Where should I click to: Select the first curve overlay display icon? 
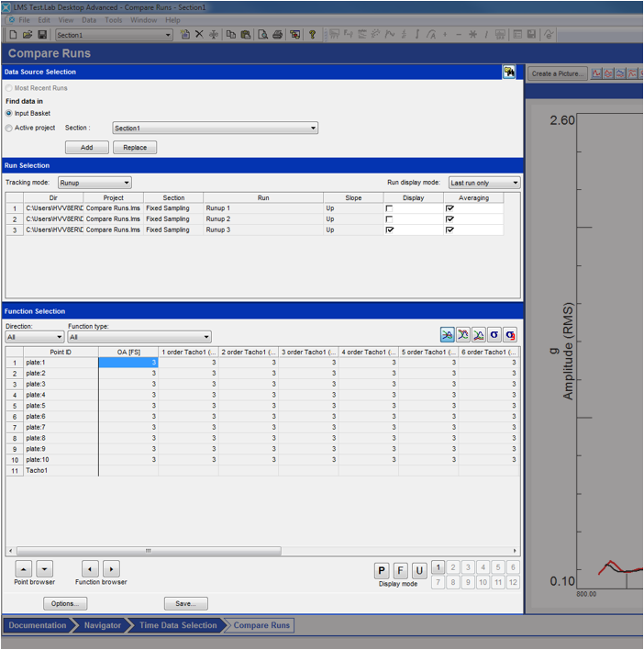(x=448, y=335)
